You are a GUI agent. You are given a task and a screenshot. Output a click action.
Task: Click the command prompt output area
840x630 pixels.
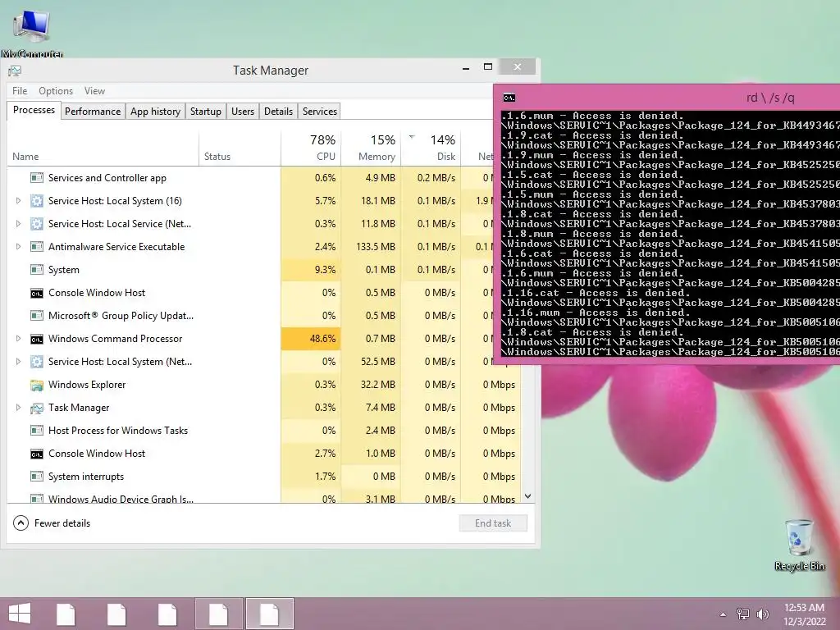670,234
